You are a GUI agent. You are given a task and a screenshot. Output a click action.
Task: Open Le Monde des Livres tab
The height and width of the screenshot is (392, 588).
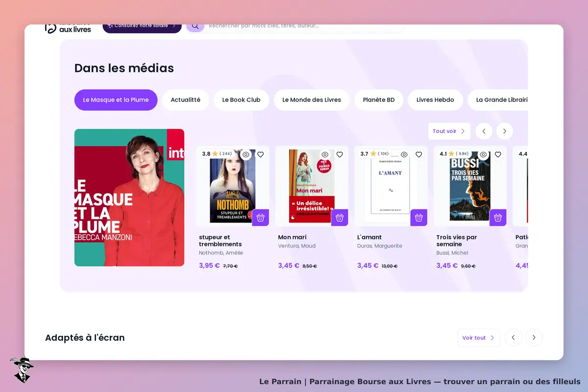click(312, 100)
